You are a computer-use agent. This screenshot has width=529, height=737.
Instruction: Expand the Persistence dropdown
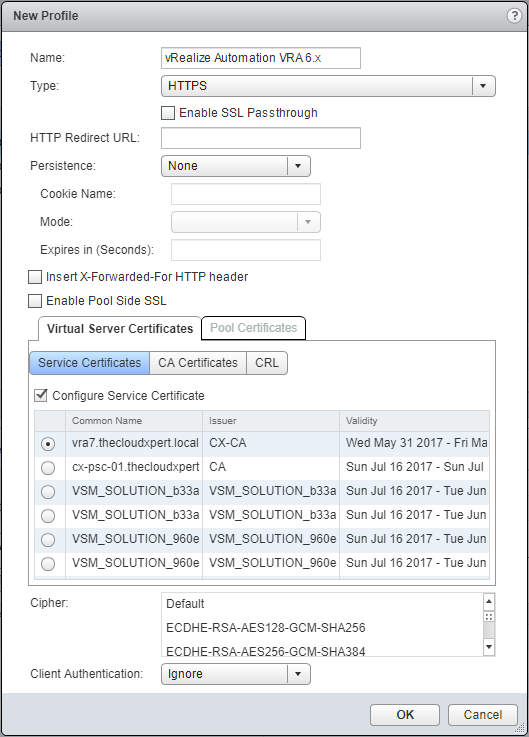pos(236,166)
